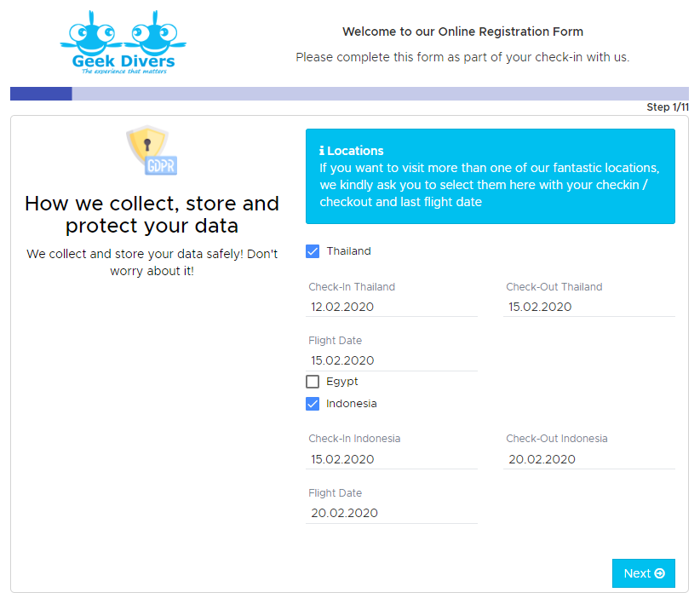Enable the Egypt checkbox
The height and width of the screenshot is (604, 700).
click(313, 382)
